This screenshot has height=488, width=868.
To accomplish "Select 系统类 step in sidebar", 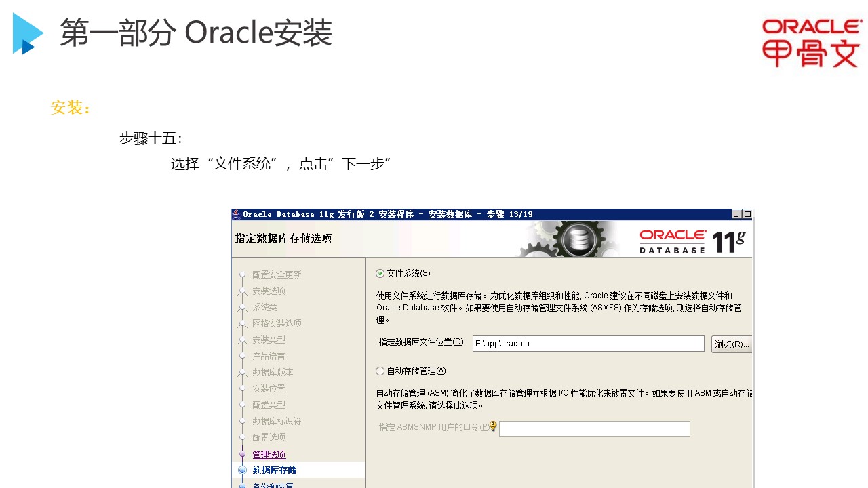I will pyautogui.click(x=265, y=307).
